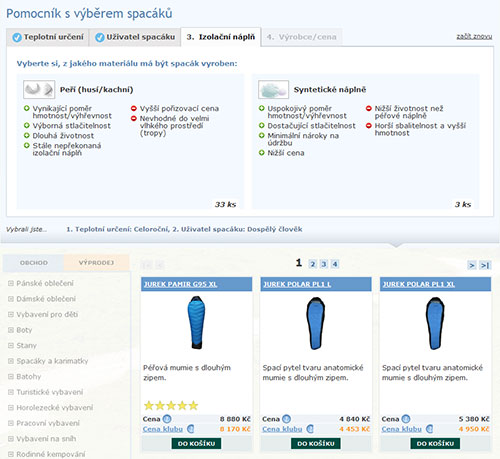Click the 33 ks count label
Image resolution: width=500 pixels, height=459 pixels.
click(x=225, y=204)
